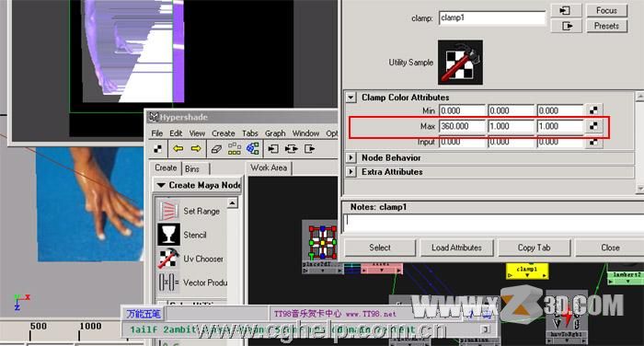Viewport: 644px width, 346px height.
Task: Select the yellow clamp1 node in the graph
Action: point(527,271)
